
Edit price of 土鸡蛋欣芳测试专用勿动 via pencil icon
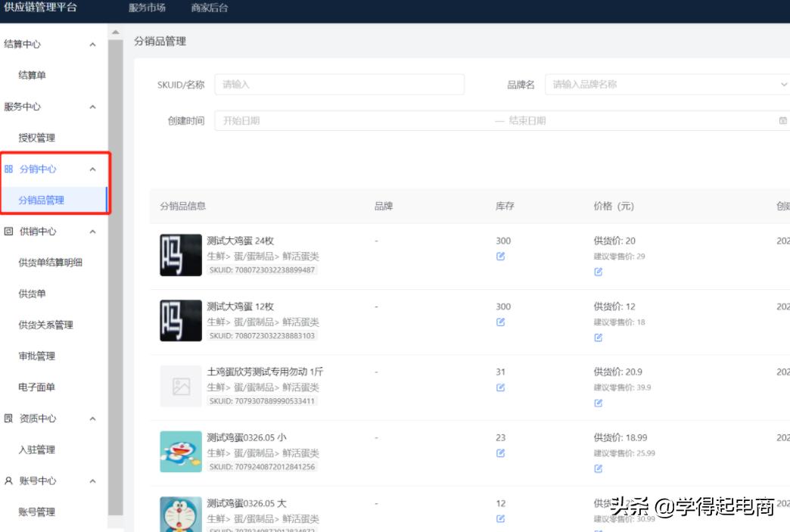(598, 403)
